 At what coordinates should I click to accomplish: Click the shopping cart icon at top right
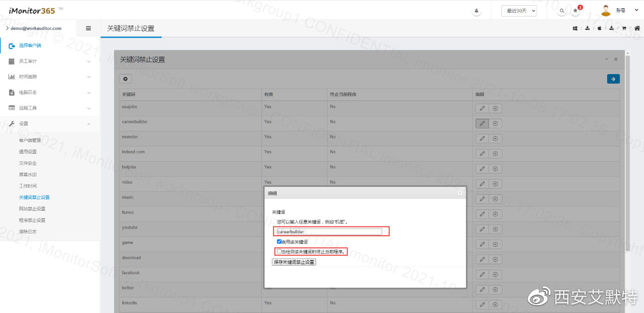(x=624, y=28)
